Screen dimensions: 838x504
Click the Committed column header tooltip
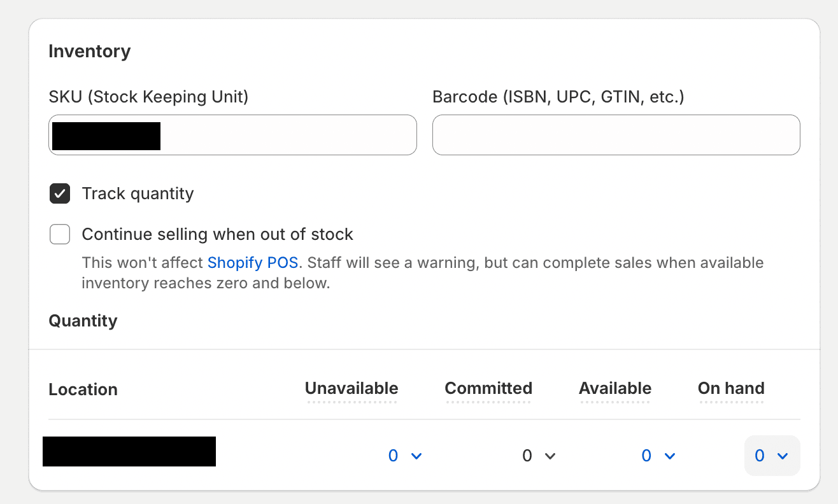(x=488, y=389)
